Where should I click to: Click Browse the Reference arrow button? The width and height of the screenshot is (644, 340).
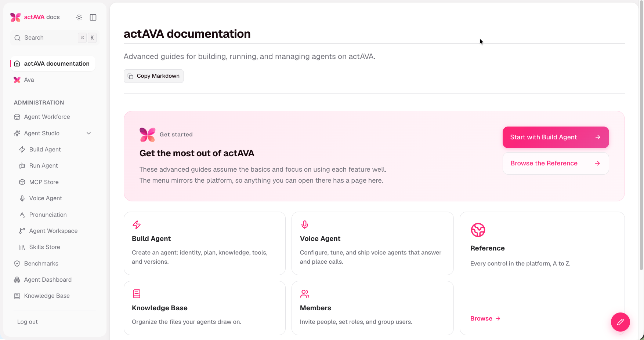(556, 163)
